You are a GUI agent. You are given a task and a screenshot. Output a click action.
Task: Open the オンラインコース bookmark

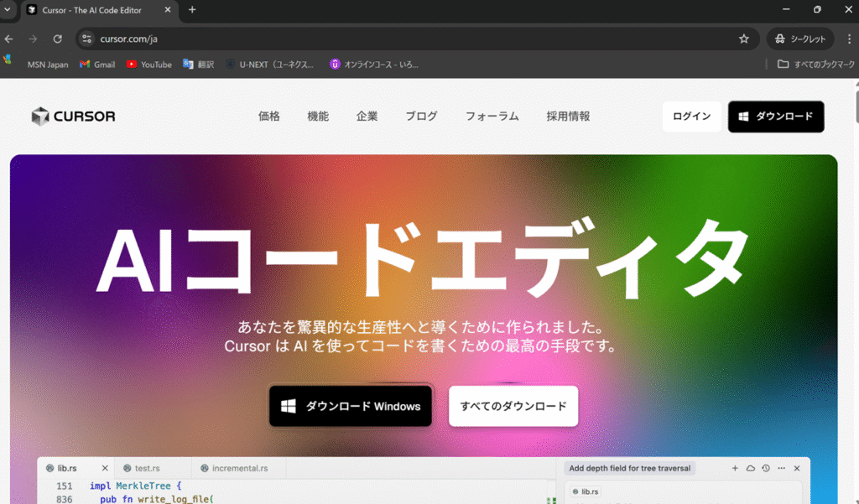[374, 65]
